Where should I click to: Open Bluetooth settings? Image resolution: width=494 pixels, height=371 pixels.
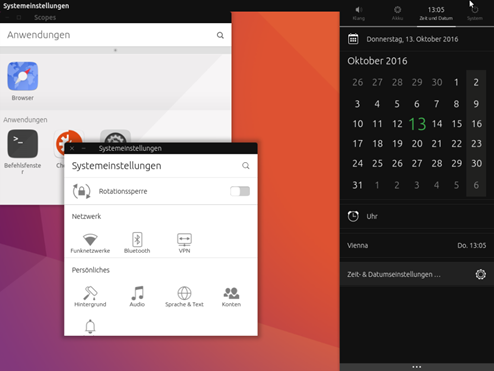click(x=137, y=243)
